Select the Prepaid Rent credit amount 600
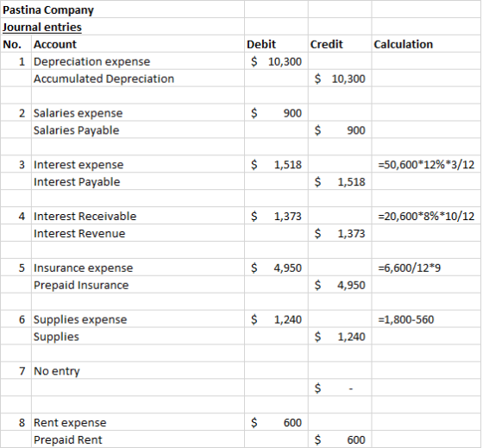Screen dimensions: 483x448 (340, 439)
